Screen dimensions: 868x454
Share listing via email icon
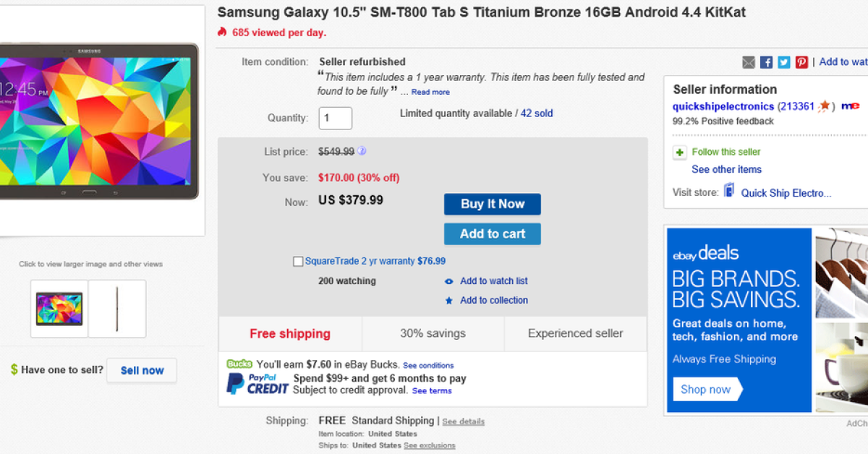click(749, 62)
